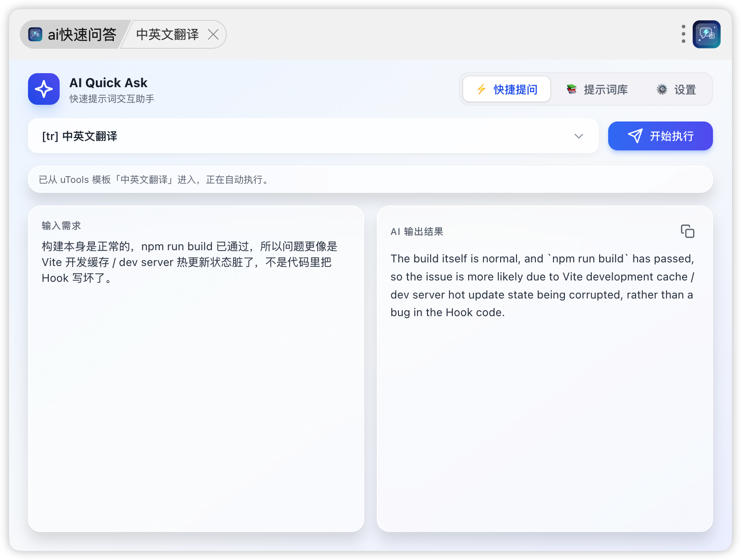Focus the 输入需求 text input area
This screenshot has height=560, width=741.
tap(196, 384)
